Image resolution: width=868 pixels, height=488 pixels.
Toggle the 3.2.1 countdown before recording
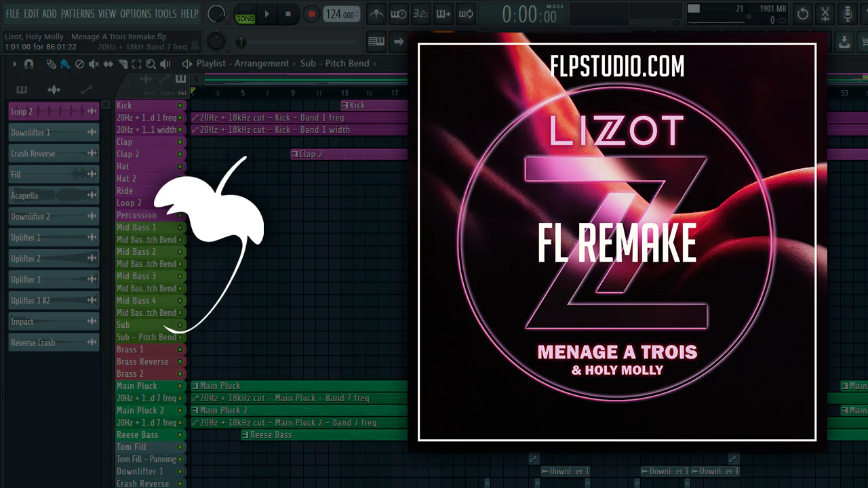tap(421, 14)
